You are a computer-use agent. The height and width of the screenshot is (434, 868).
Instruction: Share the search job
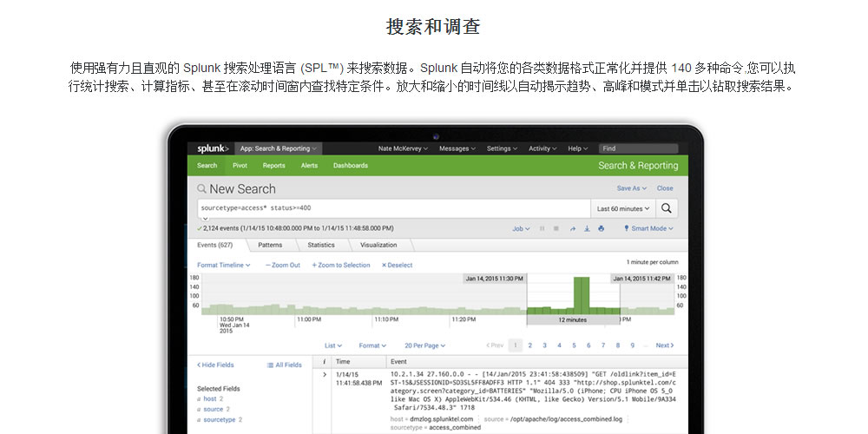(572, 228)
